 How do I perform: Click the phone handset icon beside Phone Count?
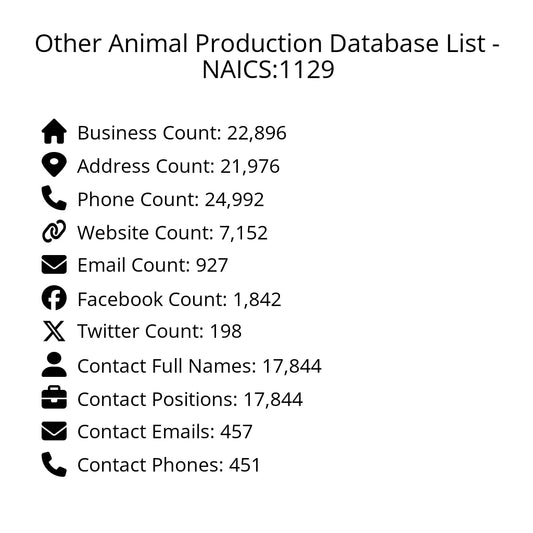tap(54, 198)
